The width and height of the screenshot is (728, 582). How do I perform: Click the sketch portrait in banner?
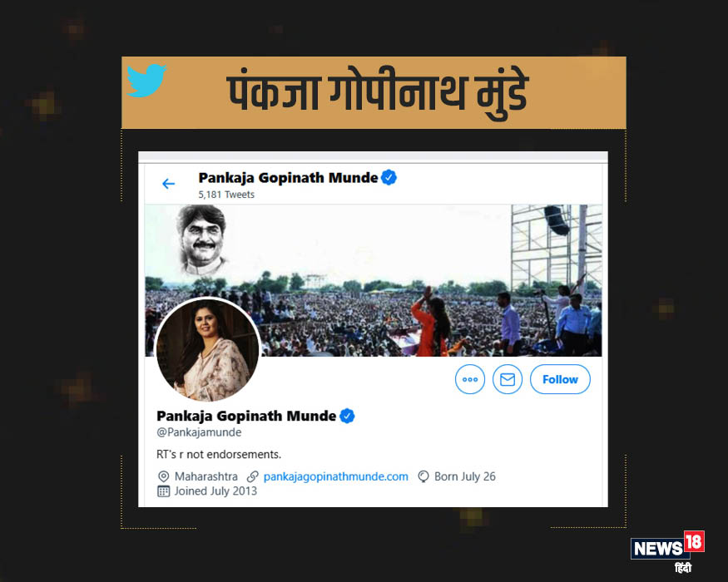pos(201,239)
